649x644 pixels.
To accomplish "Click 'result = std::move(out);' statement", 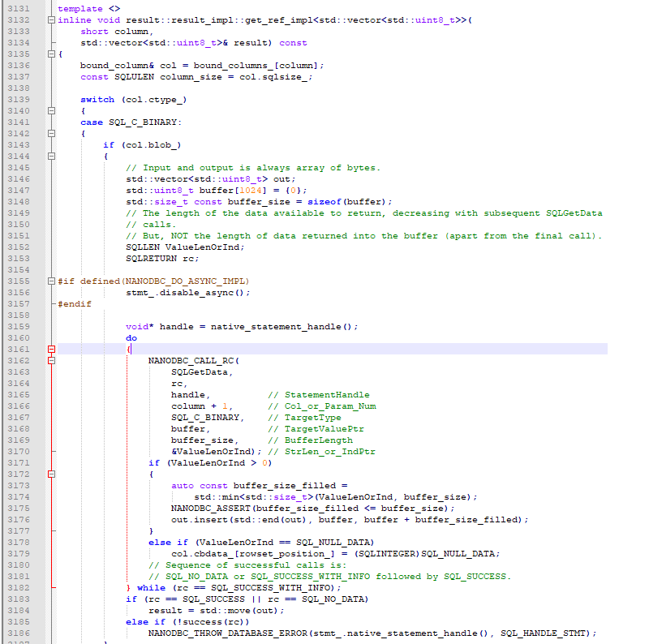I will pos(216,611).
